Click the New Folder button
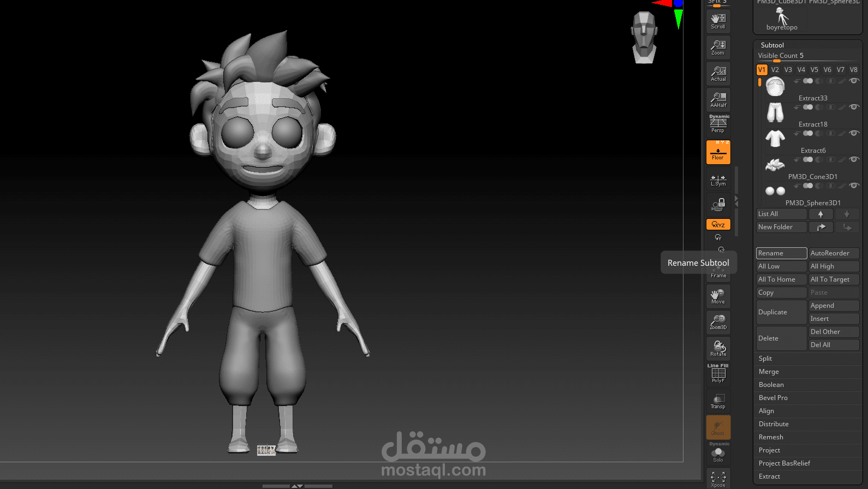 (781, 227)
